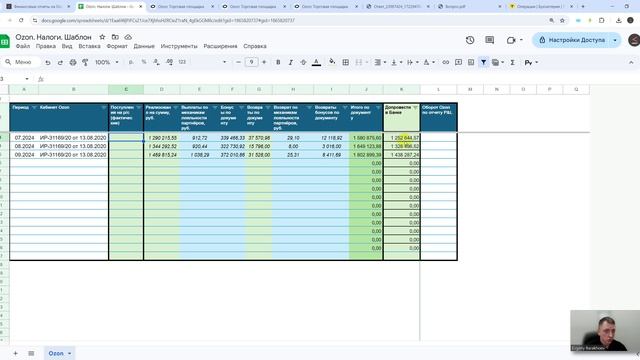Open the Формат menu
Screen dimensions: 640x360
117,46
